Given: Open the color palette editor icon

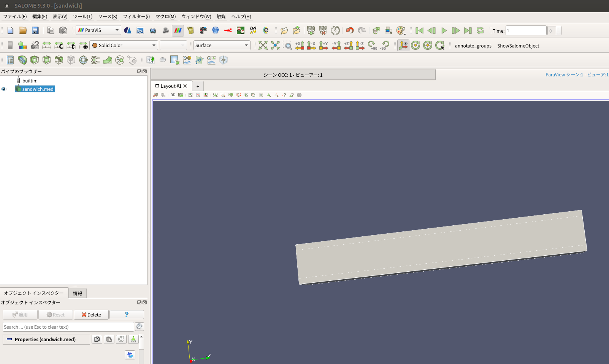Looking at the screenshot, I should tap(401, 30).
